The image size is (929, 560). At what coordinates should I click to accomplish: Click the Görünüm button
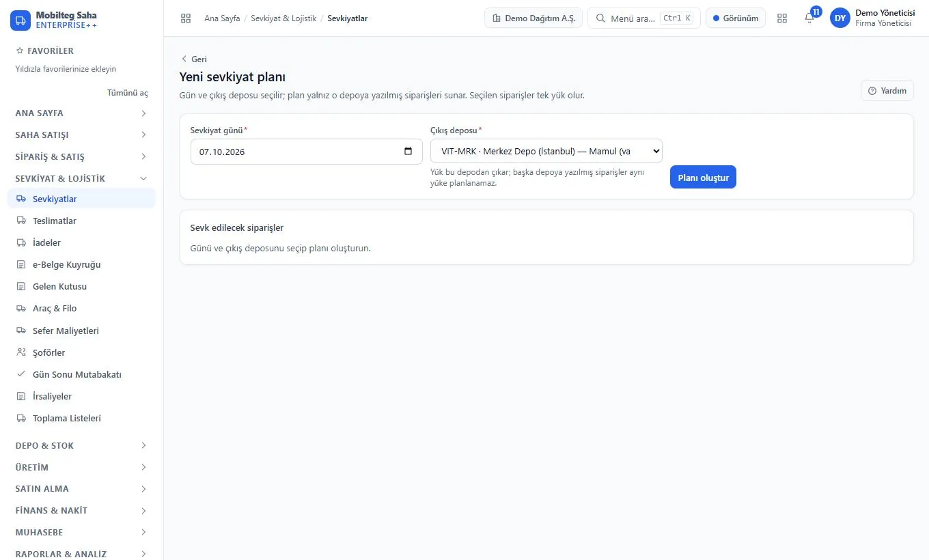tap(736, 18)
